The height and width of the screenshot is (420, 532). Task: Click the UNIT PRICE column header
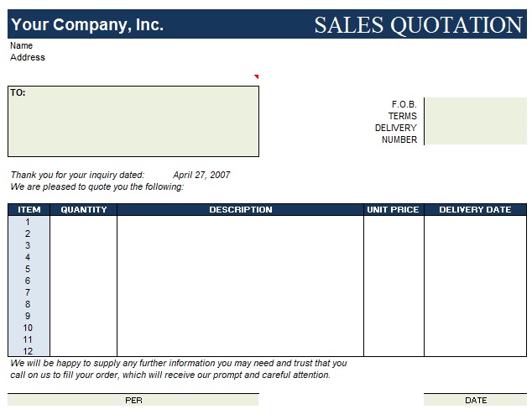[x=393, y=210]
